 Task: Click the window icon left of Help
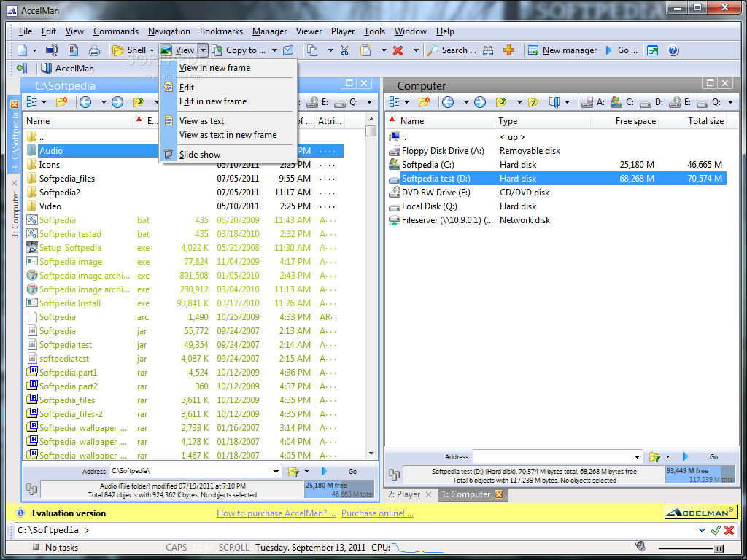point(652,50)
